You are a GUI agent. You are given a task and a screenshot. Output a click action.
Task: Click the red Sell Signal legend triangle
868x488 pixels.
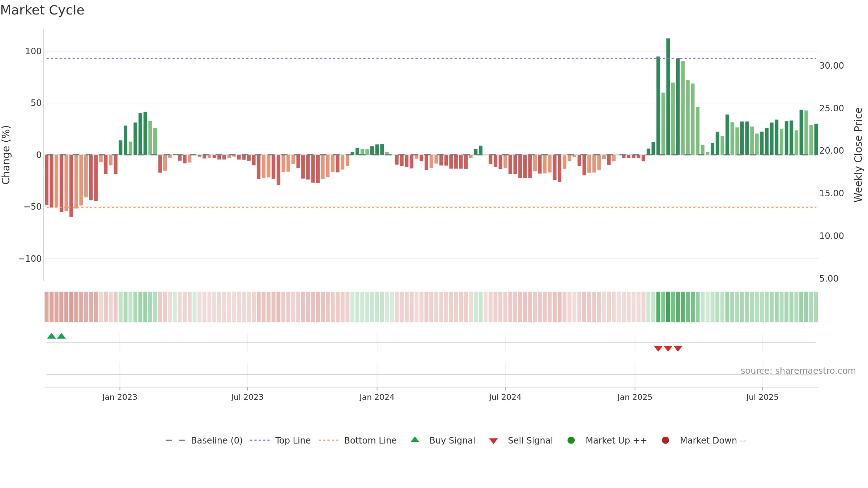(x=493, y=441)
